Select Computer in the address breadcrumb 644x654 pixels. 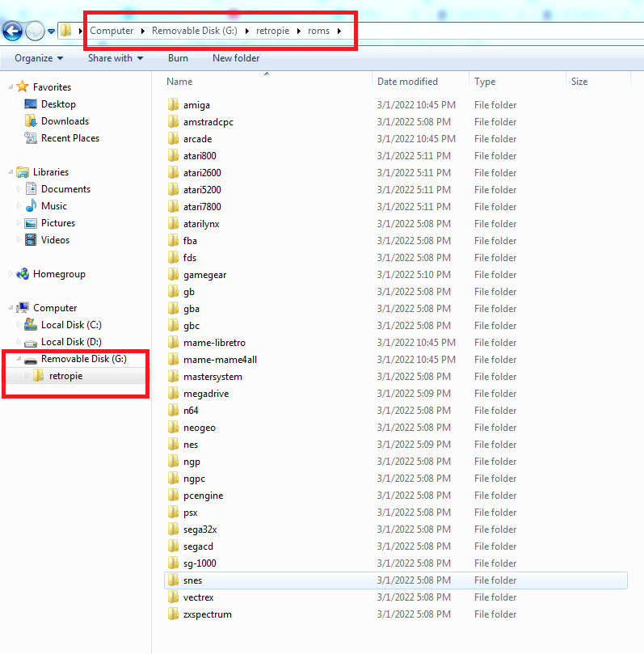point(112,31)
